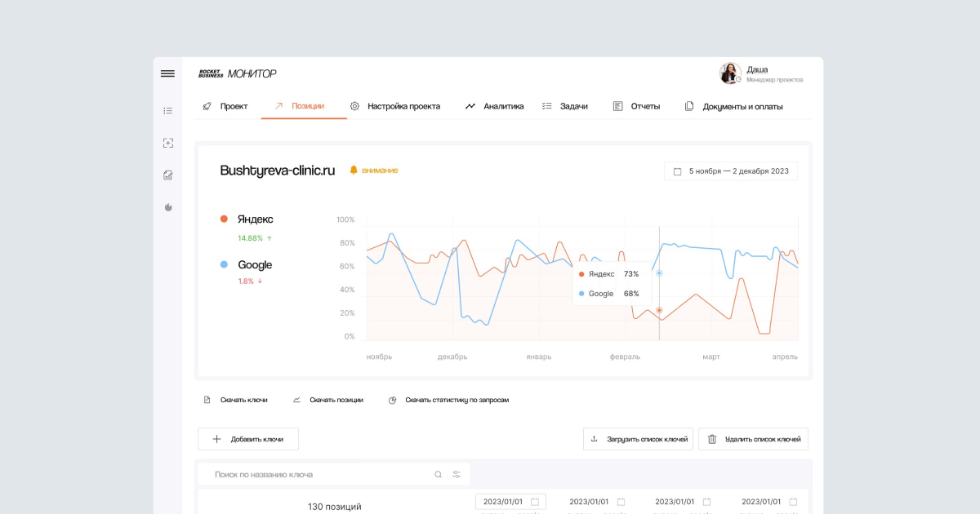Click the Скачать ключи link
Viewport: 980px width, 514px height.
click(x=244, y=400)
